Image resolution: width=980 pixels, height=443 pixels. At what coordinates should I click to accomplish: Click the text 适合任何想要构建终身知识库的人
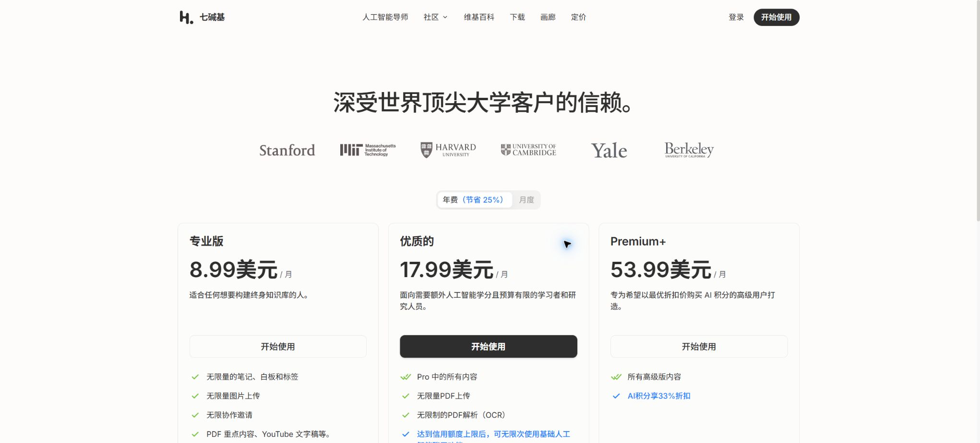tap(249, 295)
